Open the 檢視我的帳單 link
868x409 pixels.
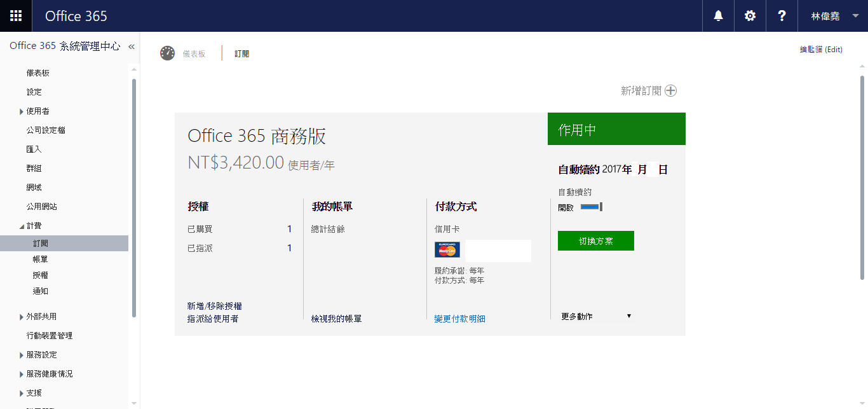[x=337, y=319]
